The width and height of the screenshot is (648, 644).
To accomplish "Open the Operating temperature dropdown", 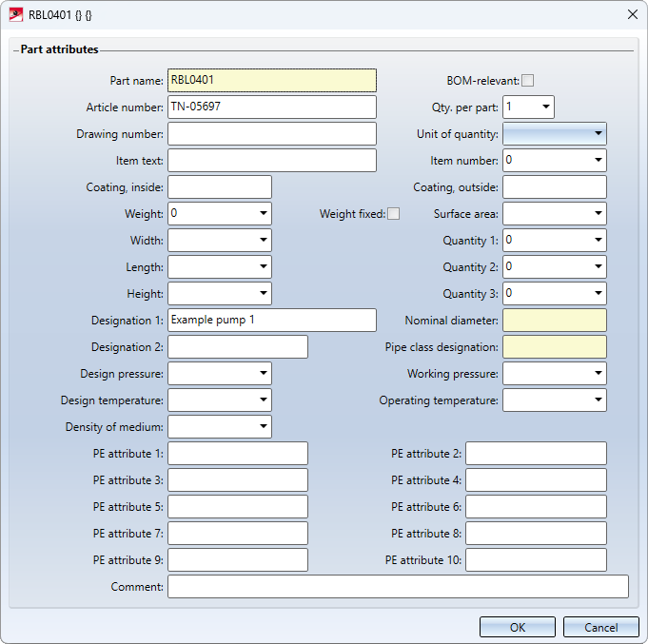I will click(x=598, y=400).
